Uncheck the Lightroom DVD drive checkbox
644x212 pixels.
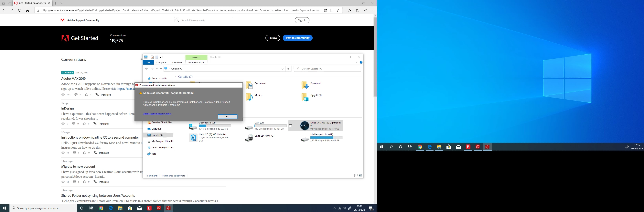[291, 126]
